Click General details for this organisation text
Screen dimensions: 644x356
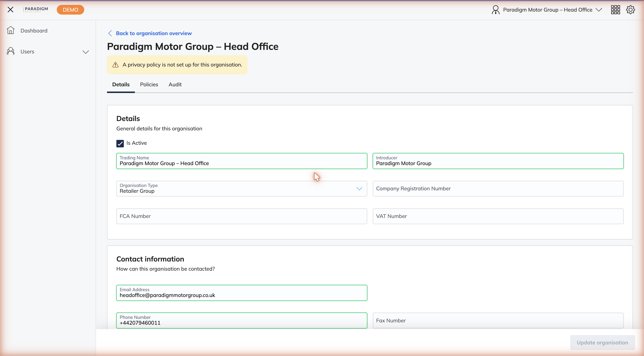159,129
